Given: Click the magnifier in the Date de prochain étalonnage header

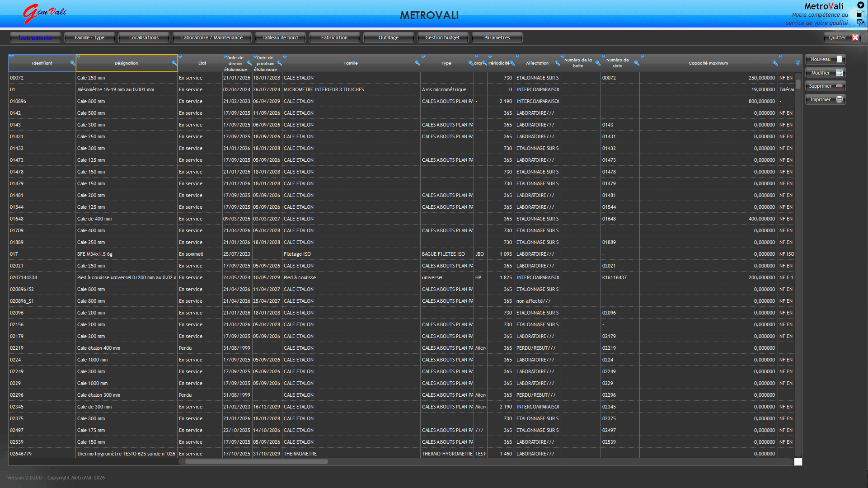Looking at the screenshot, I should pos(279,63).
